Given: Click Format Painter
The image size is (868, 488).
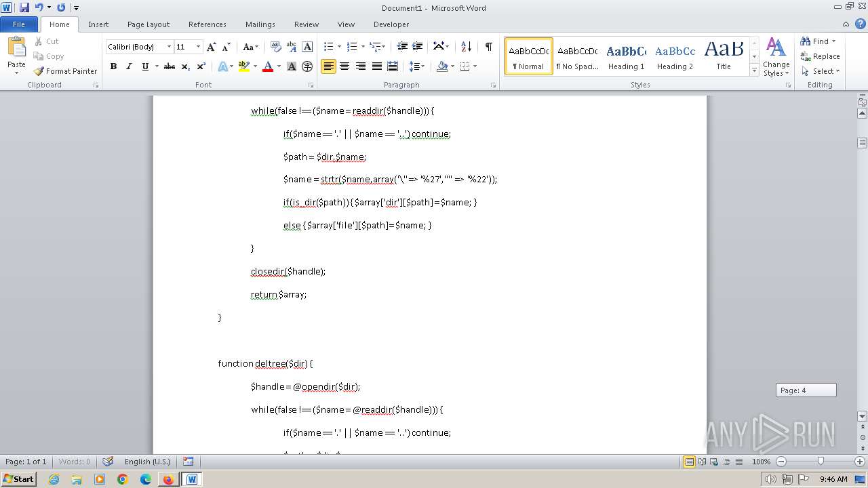Looking at the screenshot, I should click(65, 71).
